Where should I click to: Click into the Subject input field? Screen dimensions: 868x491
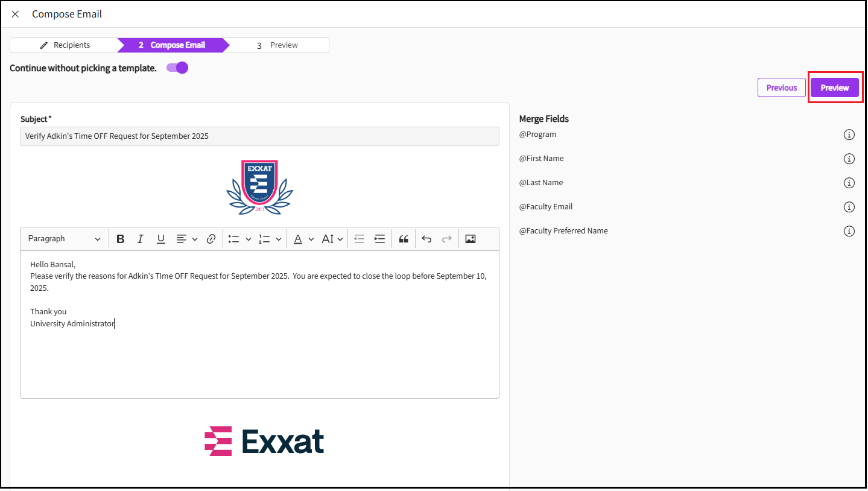259,136
